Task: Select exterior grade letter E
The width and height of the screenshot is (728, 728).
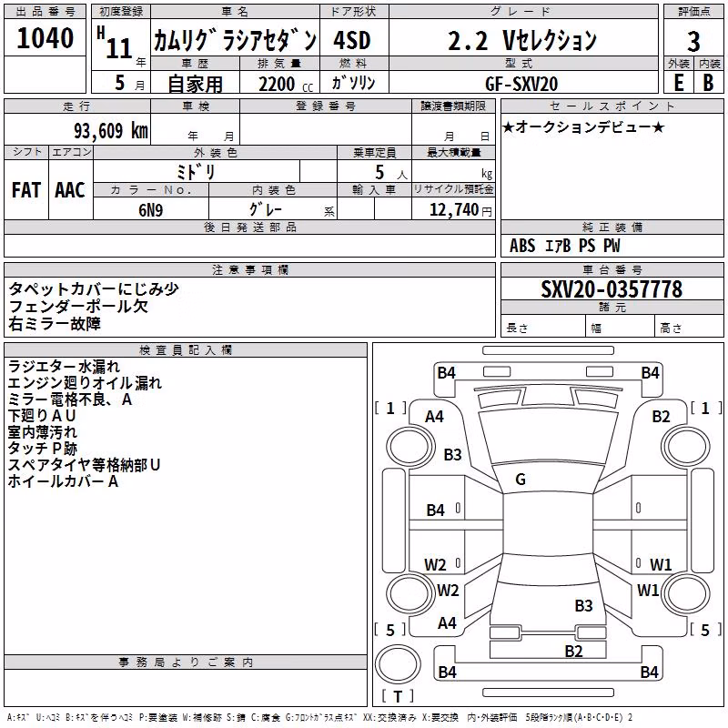Action: pyautogui.click(x=678, y=83)
